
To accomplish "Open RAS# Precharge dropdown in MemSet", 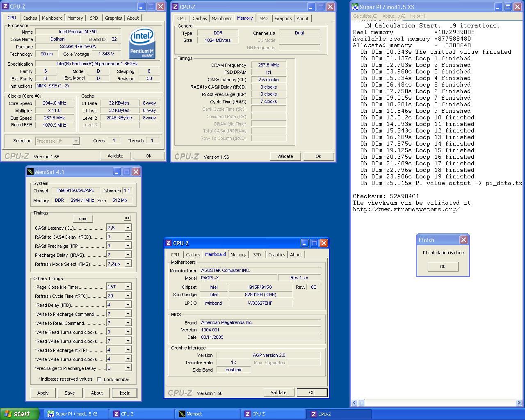I will click(x=128, y=246).
